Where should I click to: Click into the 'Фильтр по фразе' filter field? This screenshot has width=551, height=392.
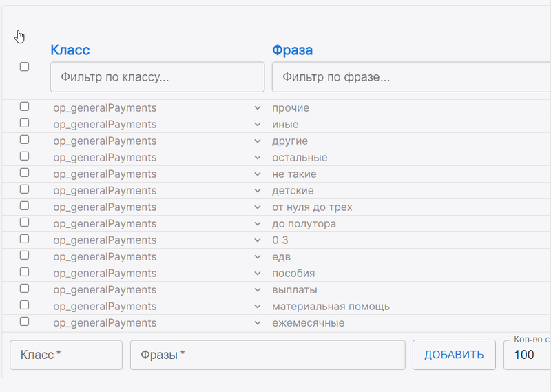(x=410, y=77)
